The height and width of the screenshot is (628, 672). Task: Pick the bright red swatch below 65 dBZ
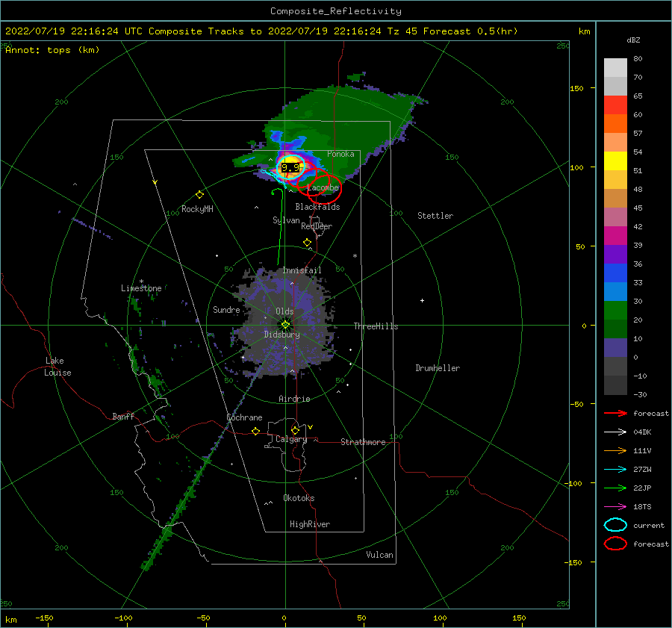(x=615, y=105)
